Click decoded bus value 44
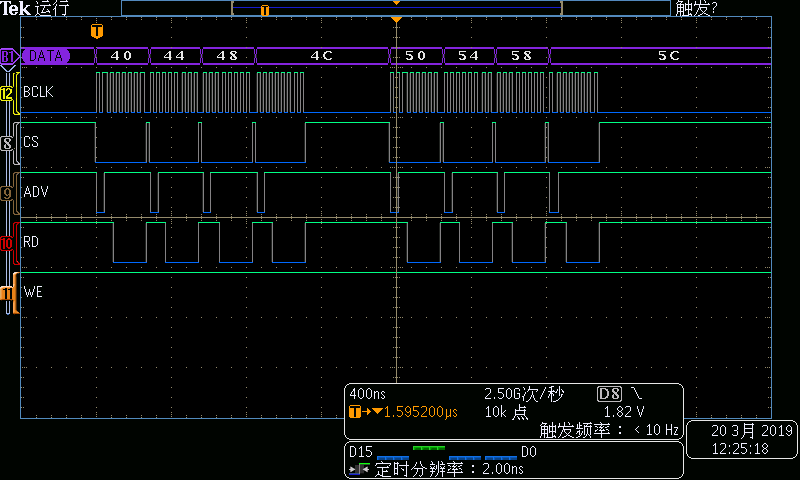 click(x=174, y=56)
